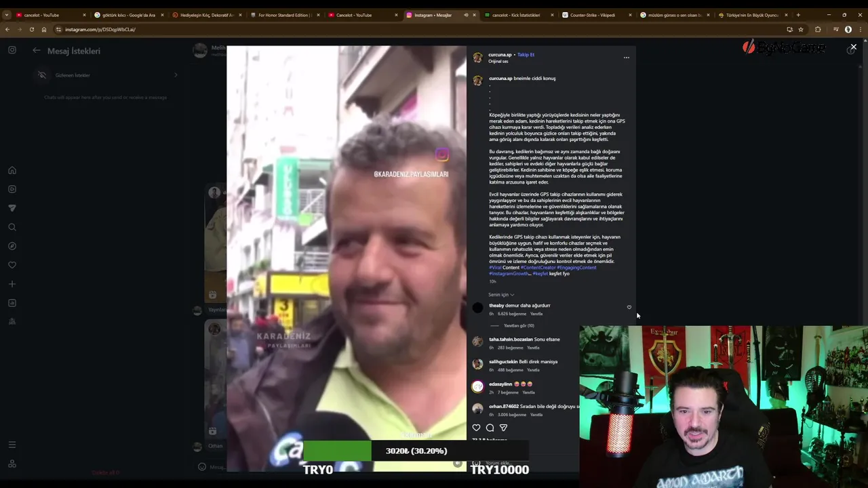Viewport: 868px width, 488px height.
Task: Open the post's three-dot options menu
Action: click(x=626, y=58)
